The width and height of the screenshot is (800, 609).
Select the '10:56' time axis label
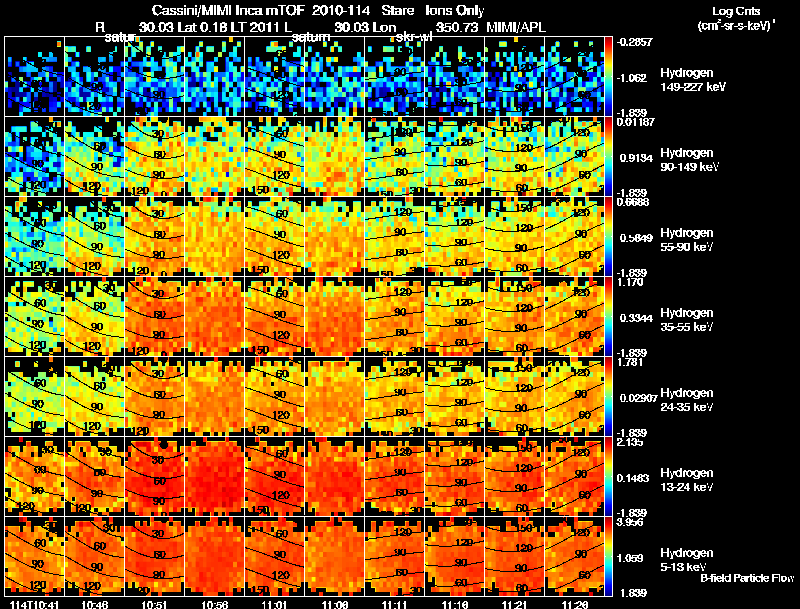point(214,604)
